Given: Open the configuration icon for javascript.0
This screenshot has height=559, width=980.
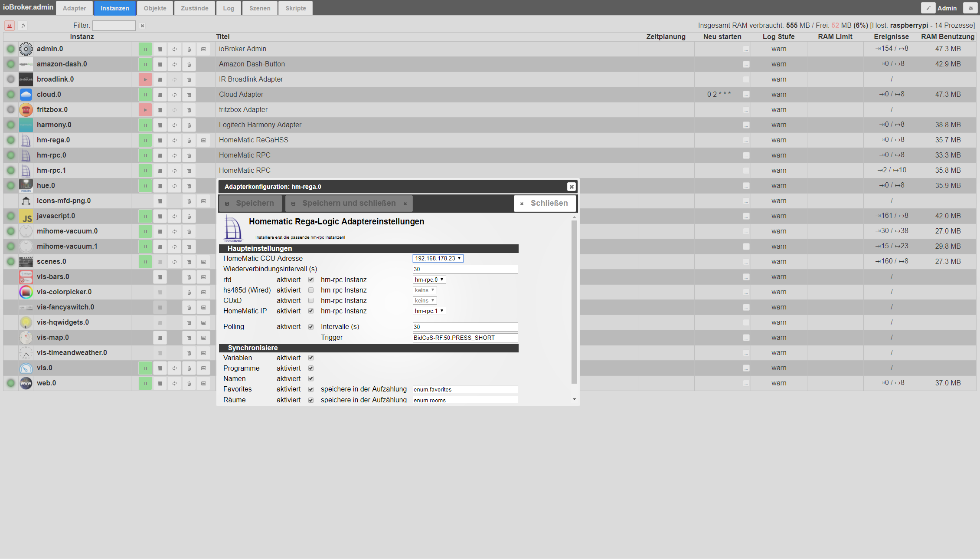Looking at the screenshot, I should [x=160, y=216].
